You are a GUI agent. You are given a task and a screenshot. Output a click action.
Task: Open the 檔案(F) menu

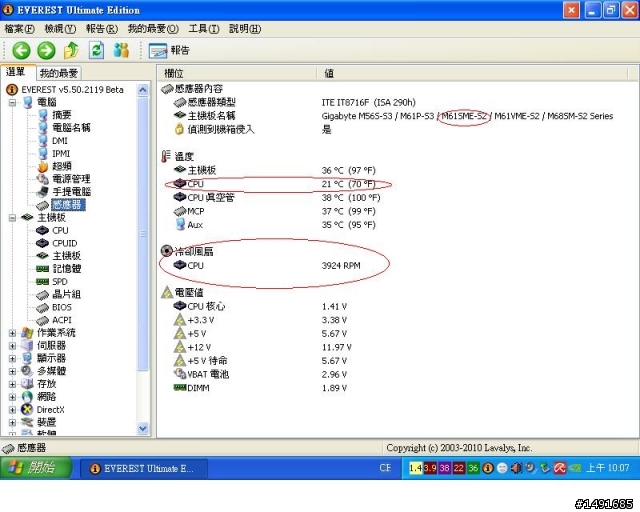coord(19,29)
